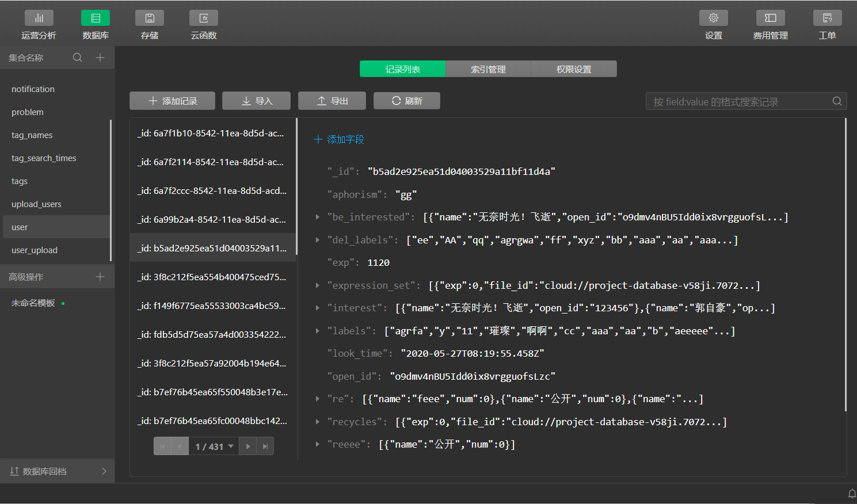The width and height of the screenshot is (857, 504).
Task: Open the 云函数 cloud functions icon
Action: [x=204, y=18]
